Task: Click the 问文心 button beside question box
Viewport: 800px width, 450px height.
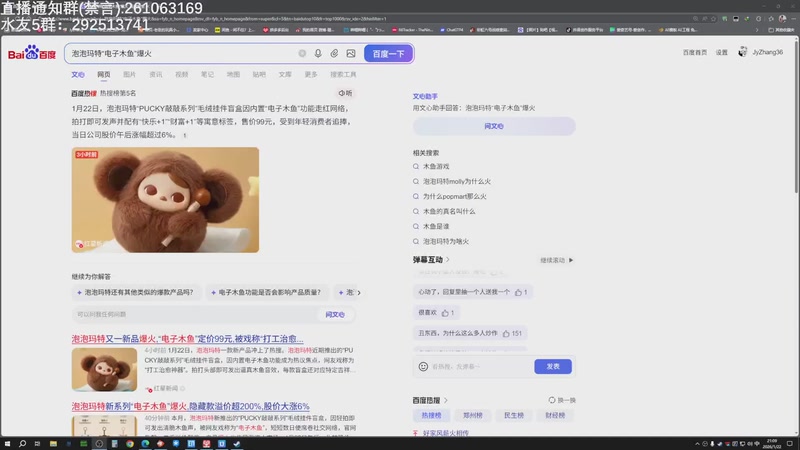Action: pos(335,315)
